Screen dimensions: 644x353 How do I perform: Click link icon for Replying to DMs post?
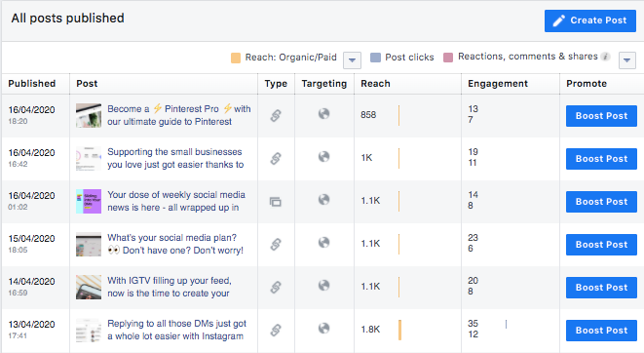[276, 330]
